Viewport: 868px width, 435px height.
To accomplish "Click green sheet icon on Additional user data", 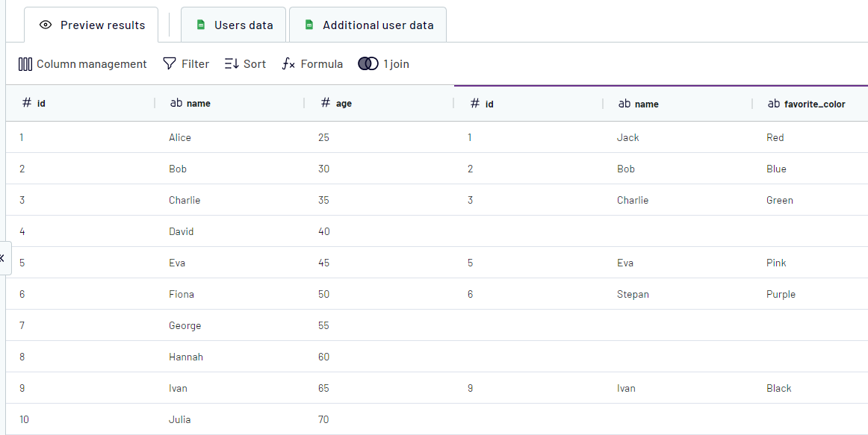I will 309,25.
